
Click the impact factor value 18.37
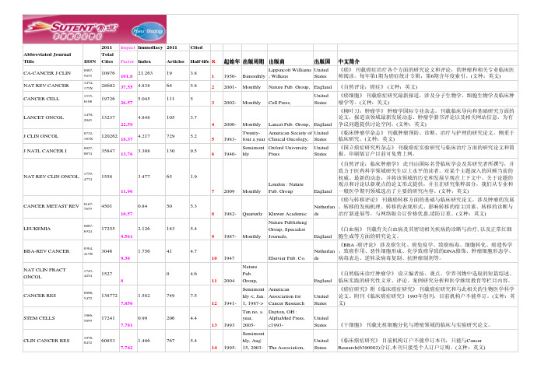[127, 139]
